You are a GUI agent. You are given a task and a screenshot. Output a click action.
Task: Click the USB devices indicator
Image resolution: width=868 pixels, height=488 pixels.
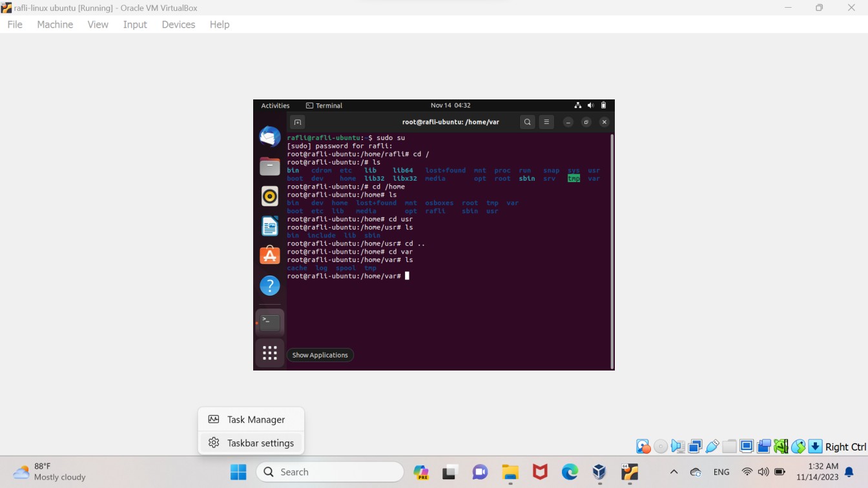pos(712,446)
